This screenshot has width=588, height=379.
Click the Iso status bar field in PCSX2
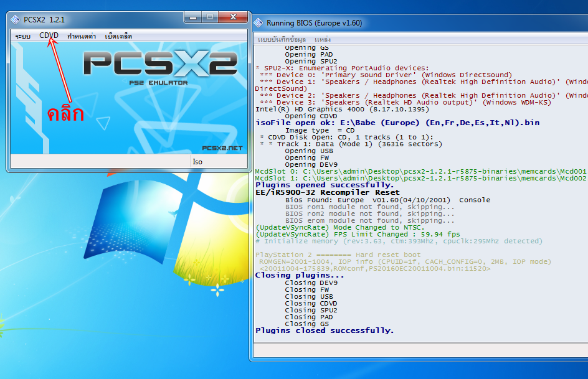click(x=219, y=162)
